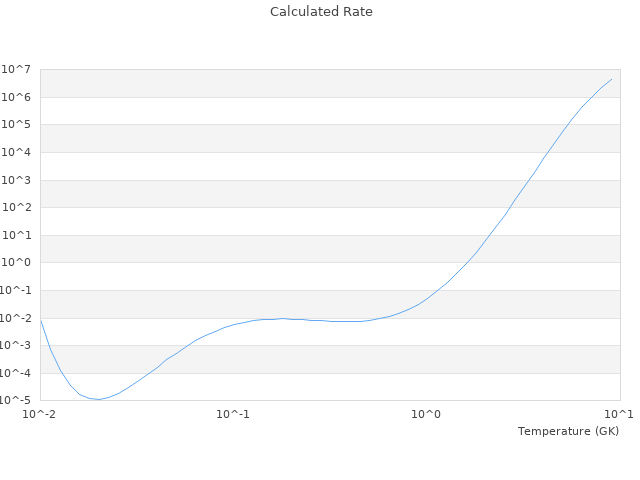Click the 10^-2 tick label on x-axis

(x=40, y=414)
